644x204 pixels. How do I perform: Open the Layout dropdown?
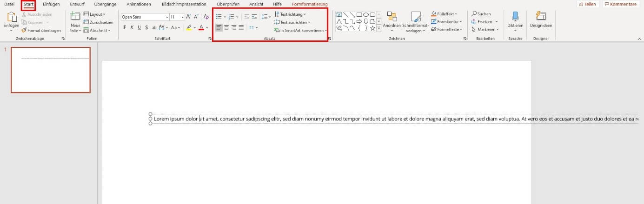pyautogui.click(x=94, y=14)
